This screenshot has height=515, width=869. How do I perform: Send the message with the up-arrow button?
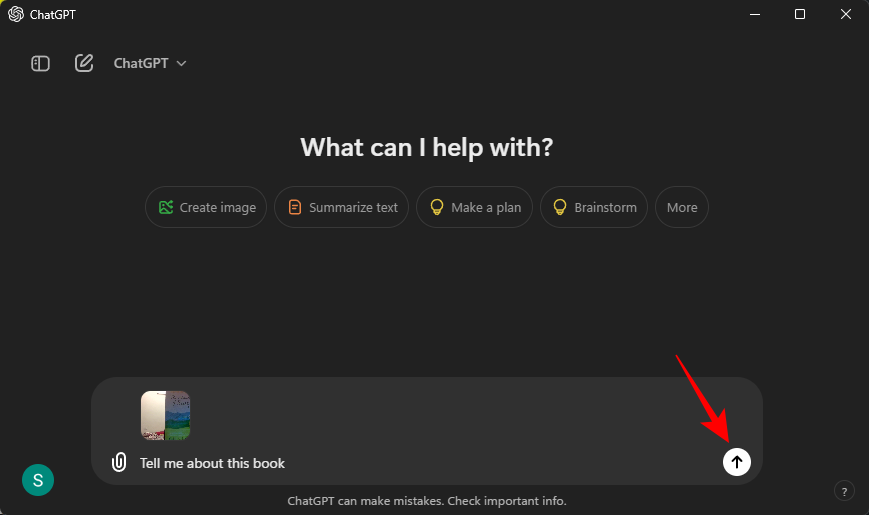pyautogui.click(x=737, y=461)
